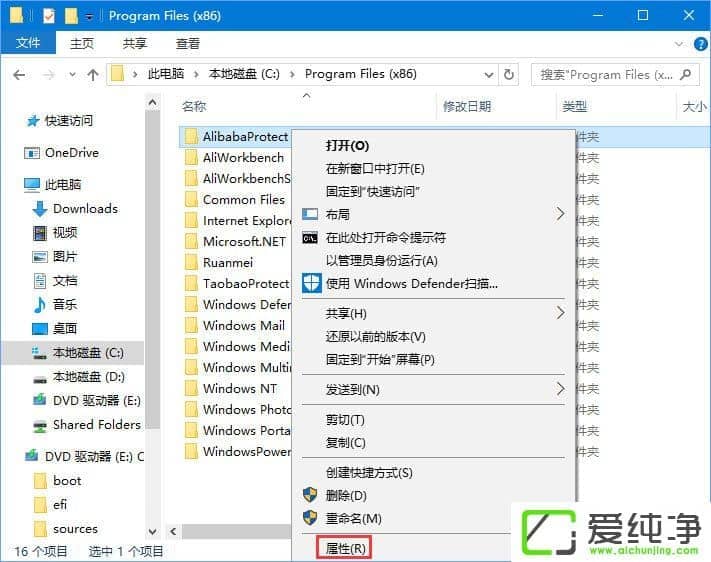
Task: Switch to the 查看 ribbon tab
Action: pyautogui.click(x=188, y=44)
